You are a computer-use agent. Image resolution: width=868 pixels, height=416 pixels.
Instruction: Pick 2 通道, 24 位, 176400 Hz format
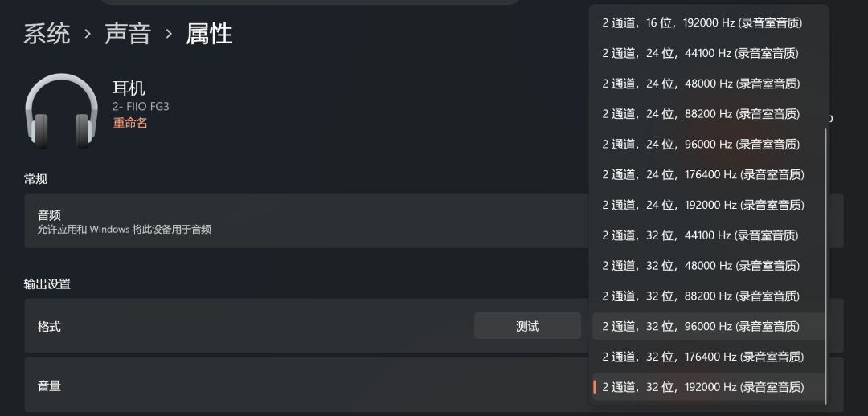click(709, 175)
